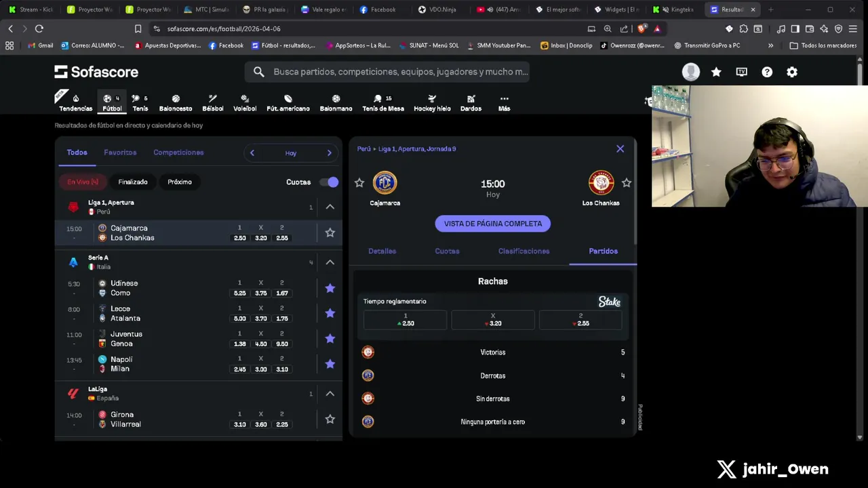The height and width of the screenshot is (488, 868).
Task: Open Sofascore settings gear
Action: pos(792,72)
